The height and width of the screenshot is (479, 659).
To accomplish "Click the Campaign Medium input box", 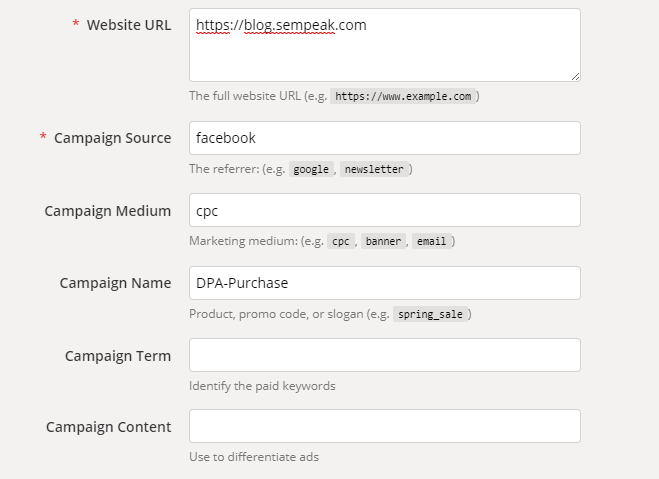I will [x=384, y=210].
